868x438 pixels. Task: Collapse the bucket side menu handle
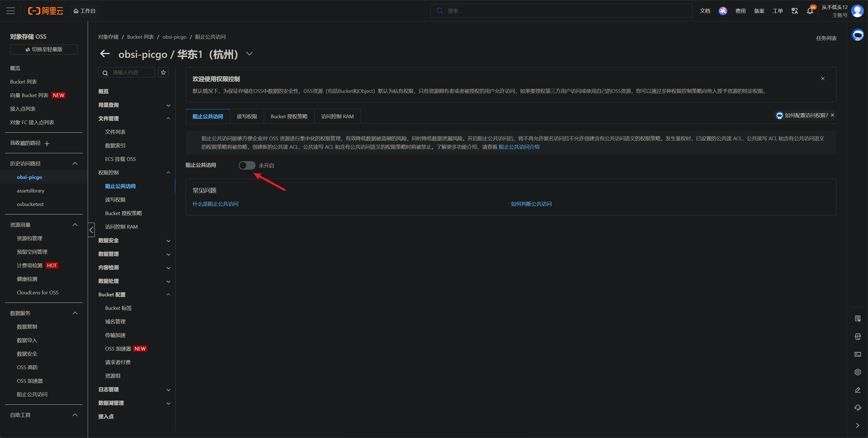[x=91, y=230]
